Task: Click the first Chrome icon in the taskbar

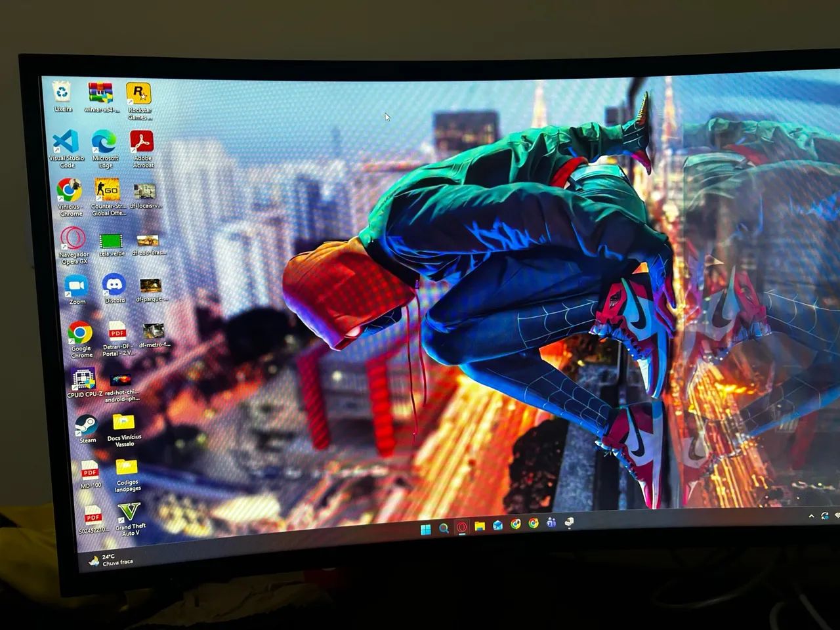Action: [x=516, y=524]
